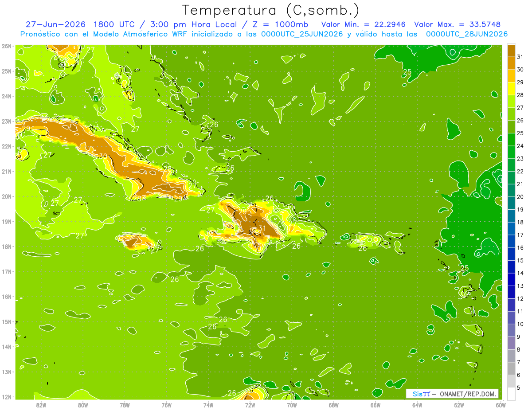Screen dimensions: 532x411
Task: Click the "Temperatura (C,somb.)" chart title
Action: click(x=270, y=10)
